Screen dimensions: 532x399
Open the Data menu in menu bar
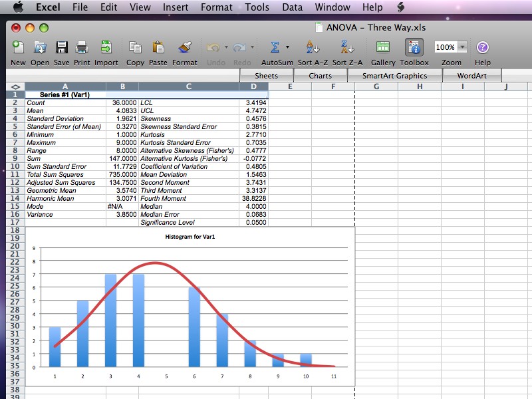click(x=292, y=7)
